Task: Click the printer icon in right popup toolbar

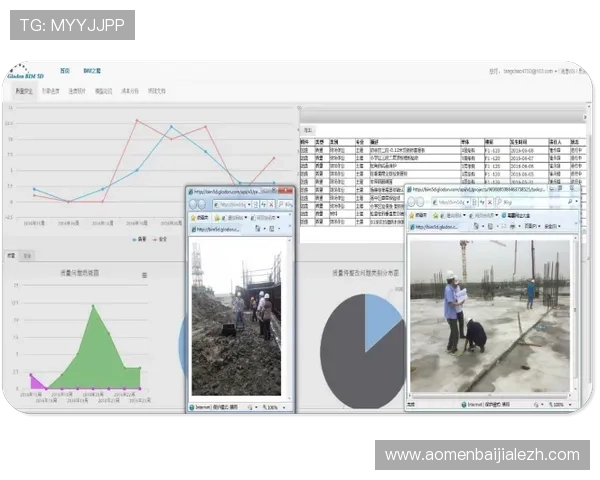Action: [x=512, y=227]
